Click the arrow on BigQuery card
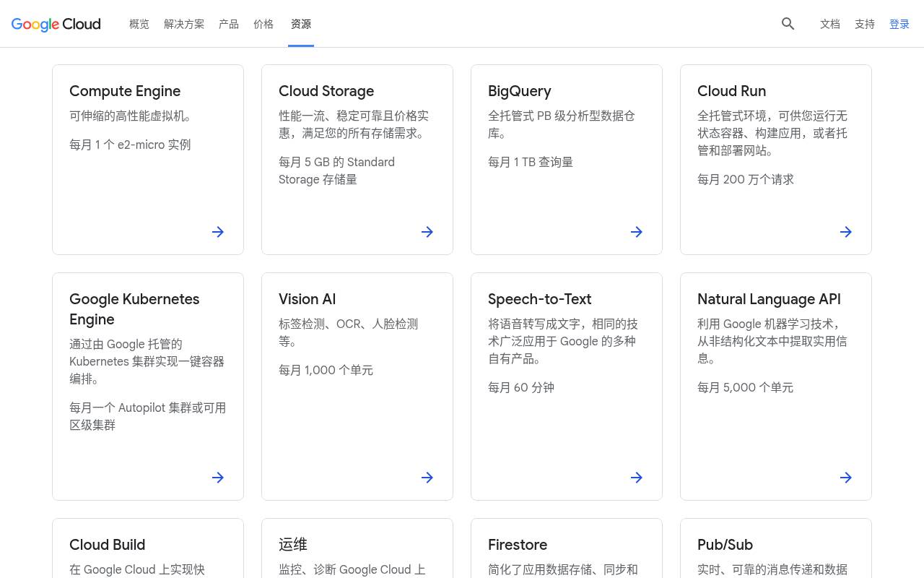Image resolution: width=924 pixels, height=578 pixels. point(637,232)
